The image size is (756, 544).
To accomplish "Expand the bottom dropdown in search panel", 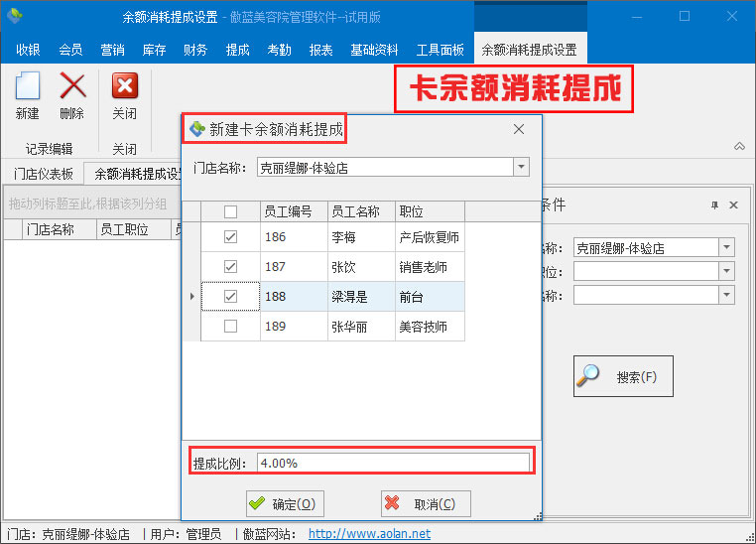I will click(x=726, y=295).
